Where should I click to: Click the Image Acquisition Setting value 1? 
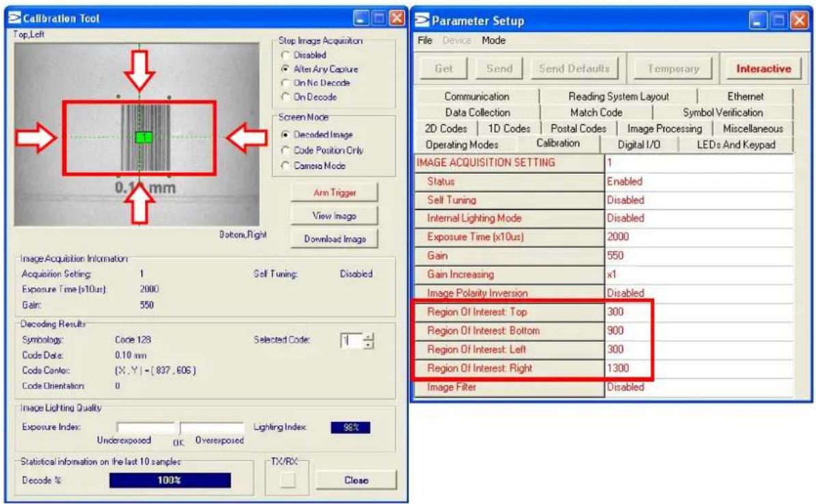[x=699, y=163]
